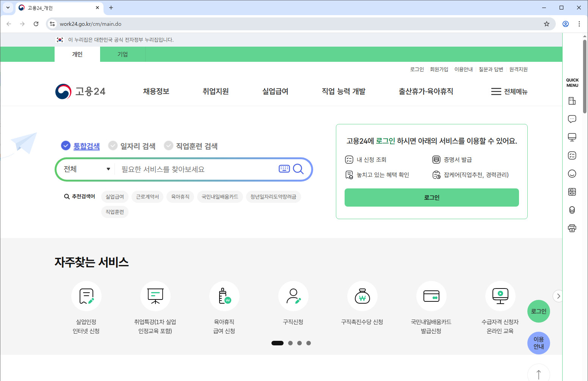Expand the 전체 search category dropdown
Image resolution: width=588 pixels, height=381 pixels.
pos(87,169)
